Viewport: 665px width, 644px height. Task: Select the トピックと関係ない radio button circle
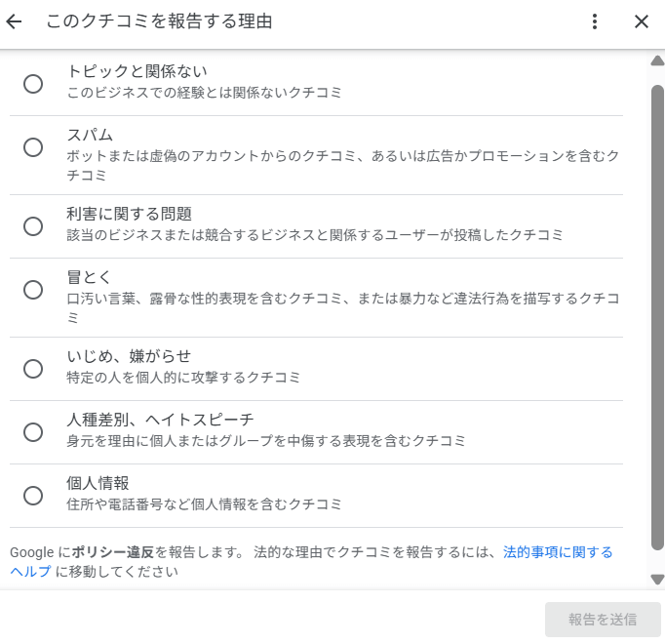tap(33, 84)
